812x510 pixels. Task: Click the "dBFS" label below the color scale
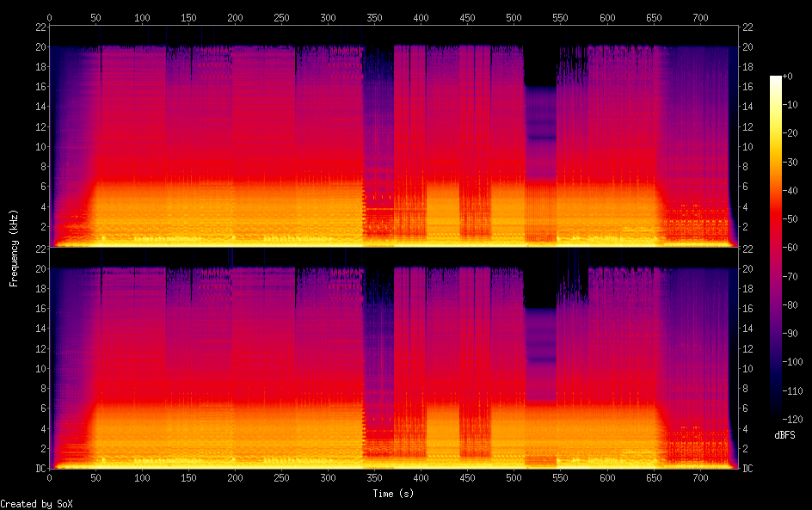[x=784, y=435]
